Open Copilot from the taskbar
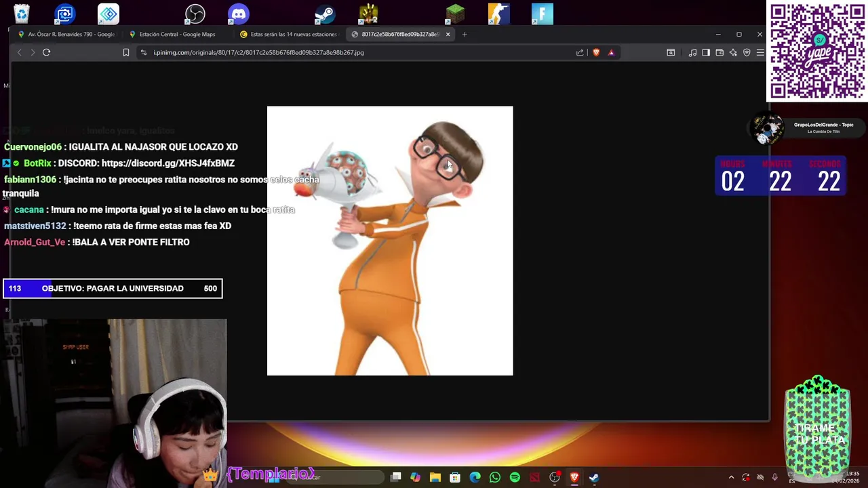This screenshot has height=488, width=868. click(416, 477)
